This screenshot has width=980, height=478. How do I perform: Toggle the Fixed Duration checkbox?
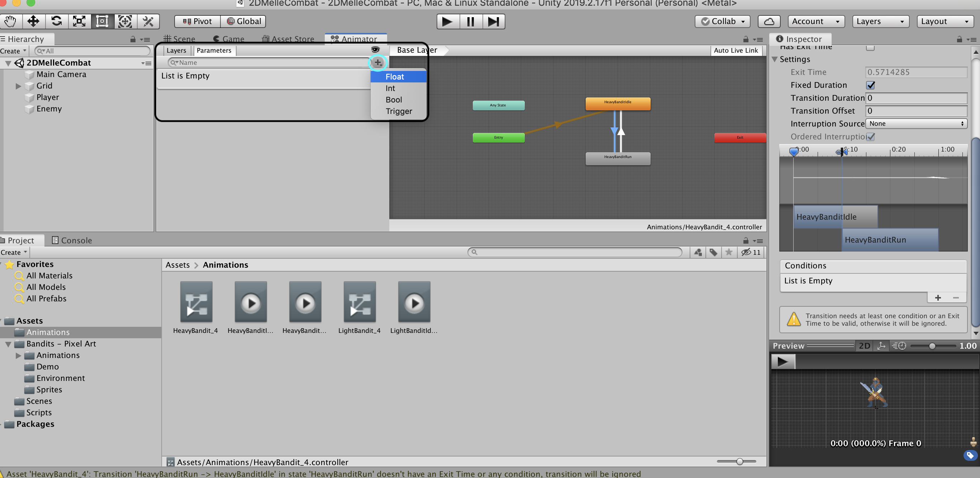coord(870,85)
